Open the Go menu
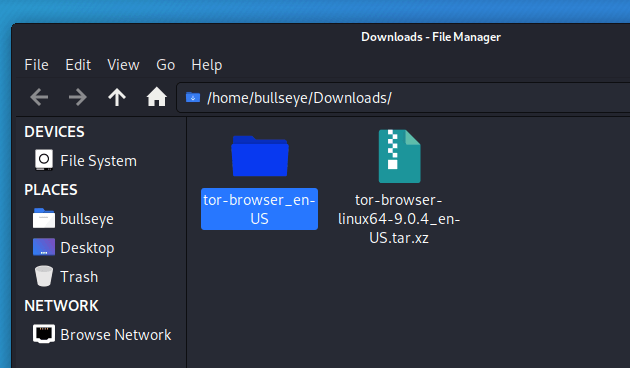 [x=166, y=65]
